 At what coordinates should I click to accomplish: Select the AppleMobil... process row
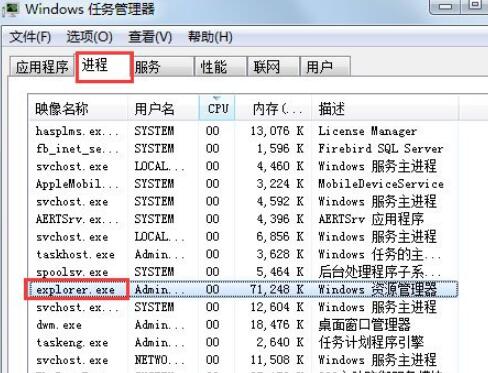(x=244, y=184)
